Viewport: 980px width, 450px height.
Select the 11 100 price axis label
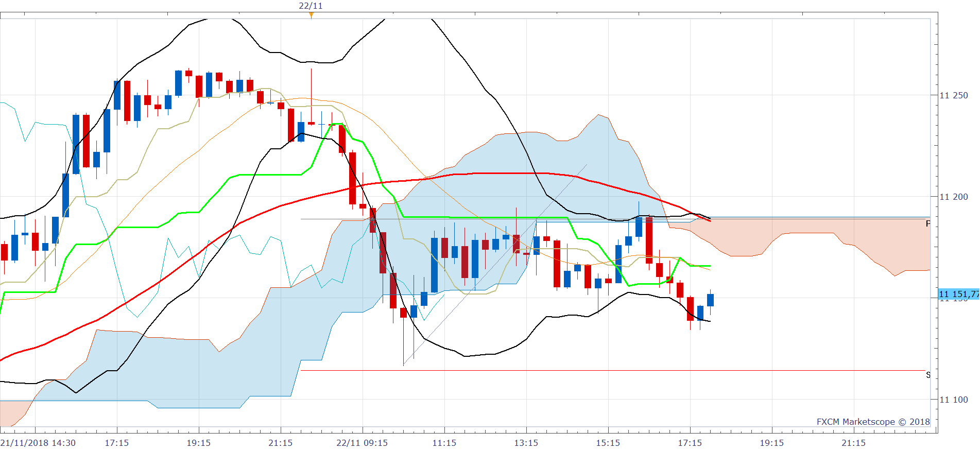click(x=954, y=400)
